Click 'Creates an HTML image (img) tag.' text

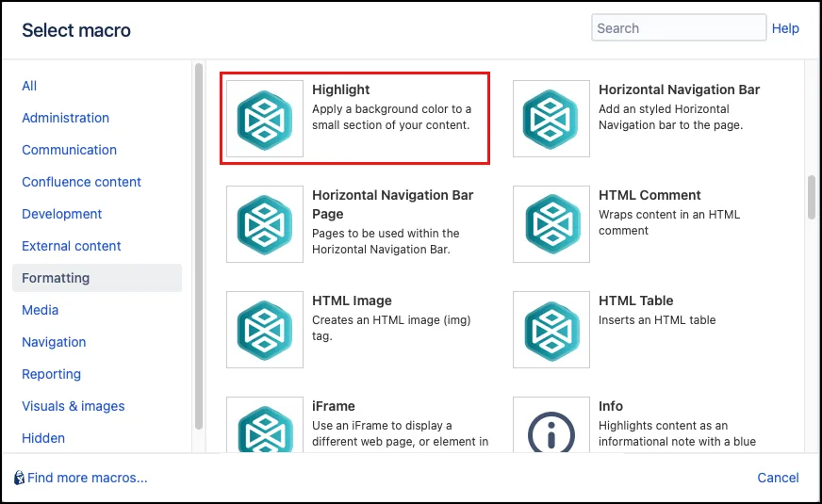pyautogui.click(x=391, y=328)
